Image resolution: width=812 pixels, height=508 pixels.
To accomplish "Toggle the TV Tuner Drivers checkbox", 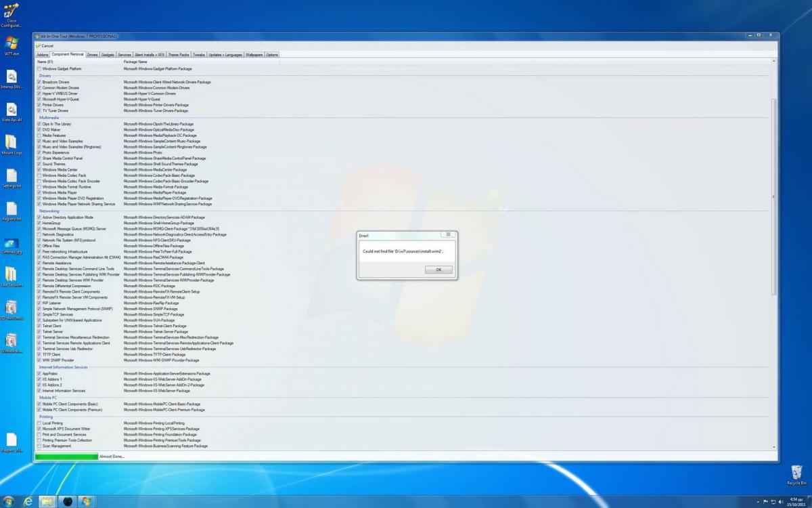I will 39,110.
